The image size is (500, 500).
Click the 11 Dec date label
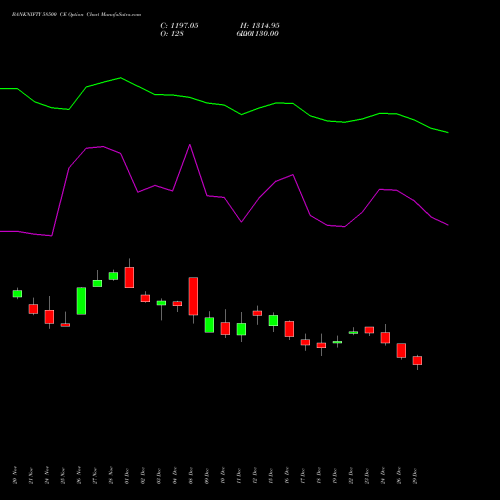tap(239, 475)
